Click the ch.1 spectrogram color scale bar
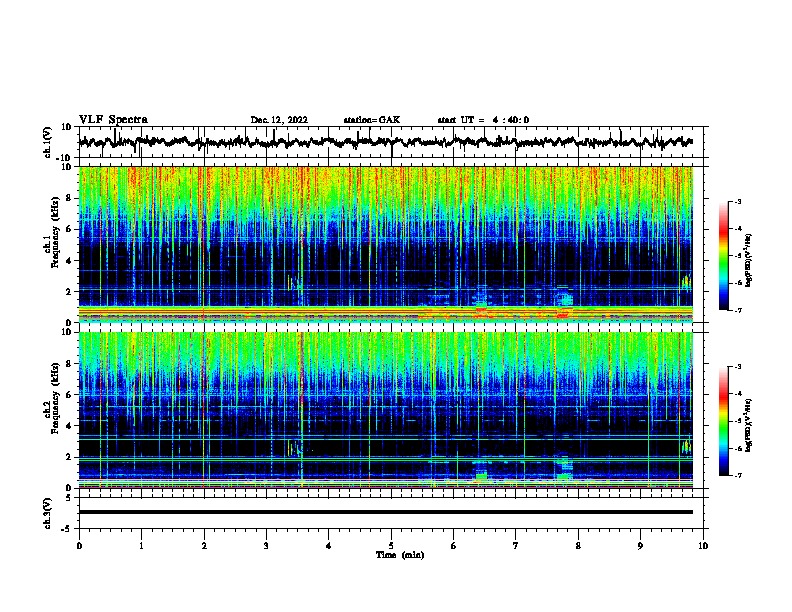Screen dimensions: 792x612 723,256
